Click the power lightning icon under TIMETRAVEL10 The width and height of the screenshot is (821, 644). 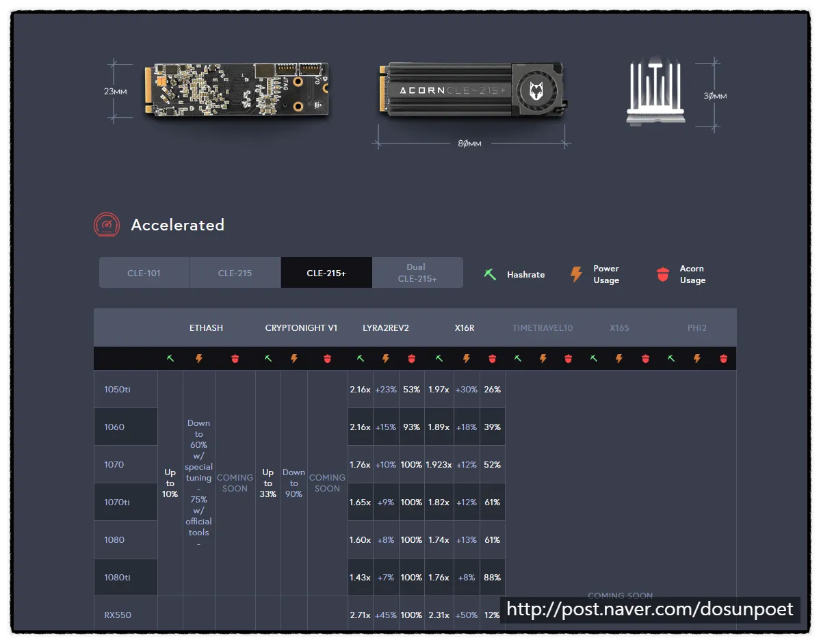point(543,358)
